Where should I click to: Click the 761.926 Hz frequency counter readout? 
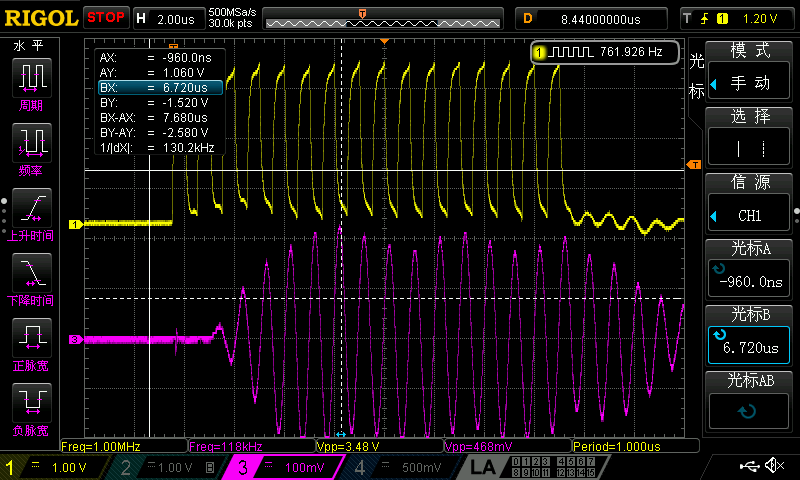tap(631, 52)
